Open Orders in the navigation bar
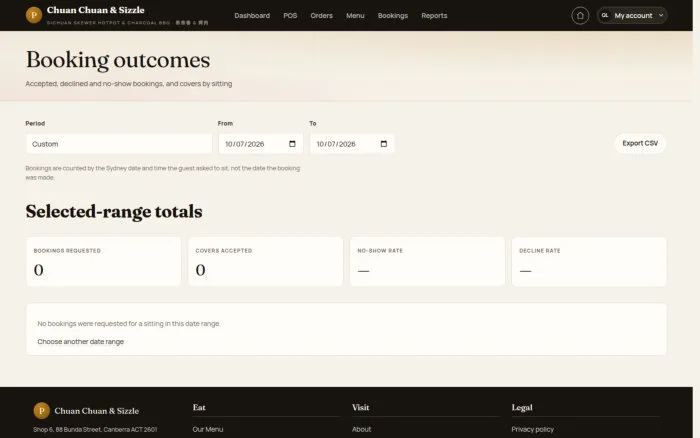Image resolution: width=700 pixels, height=438 pixels. (x=321, y=16)
